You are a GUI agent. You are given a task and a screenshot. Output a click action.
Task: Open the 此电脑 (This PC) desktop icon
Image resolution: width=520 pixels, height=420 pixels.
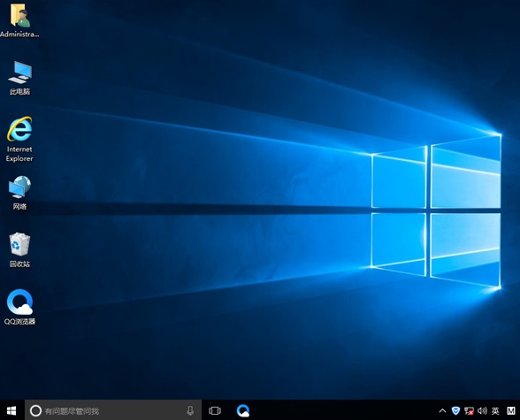click(19, 78)
